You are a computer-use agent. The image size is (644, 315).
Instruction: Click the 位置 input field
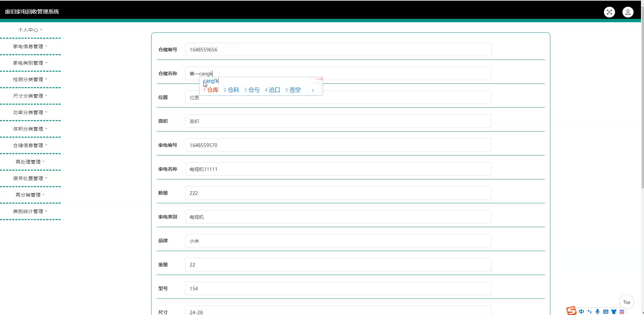tap(338, 97)
